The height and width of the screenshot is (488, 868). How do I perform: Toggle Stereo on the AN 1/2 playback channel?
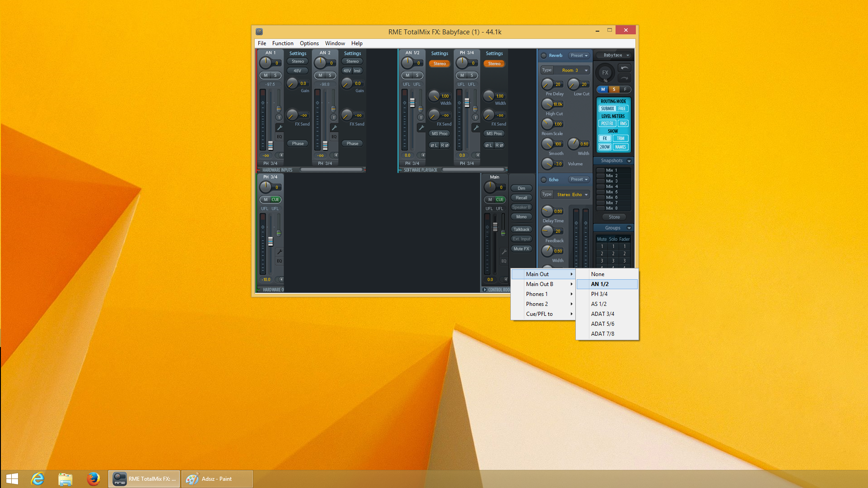tap(439, 64)
